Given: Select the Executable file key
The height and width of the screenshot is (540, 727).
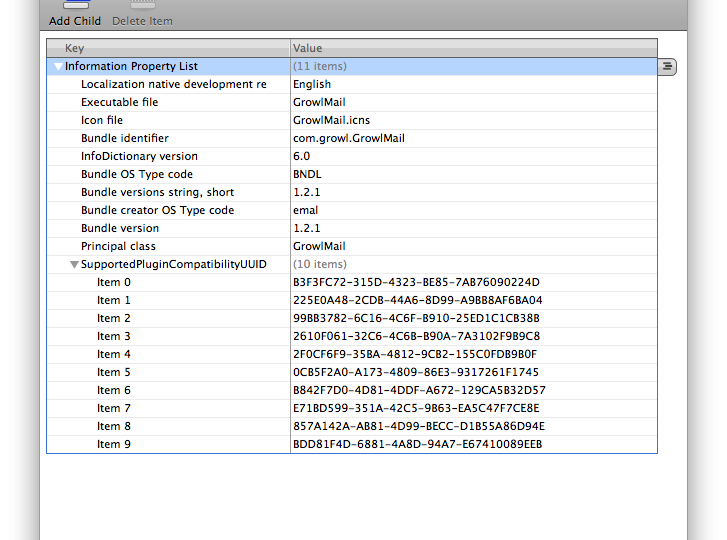Looking at the screenshot, I should click(120, 102).
